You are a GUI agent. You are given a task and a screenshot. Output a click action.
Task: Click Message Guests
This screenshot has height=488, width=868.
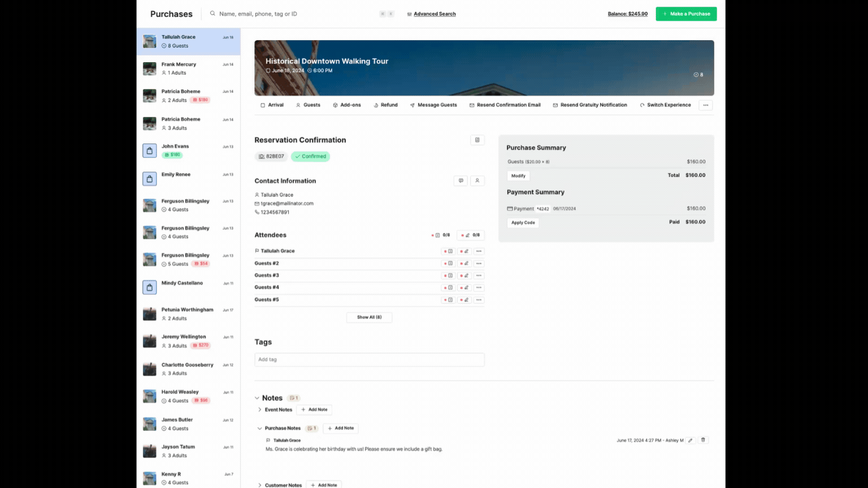coord(433,105)
